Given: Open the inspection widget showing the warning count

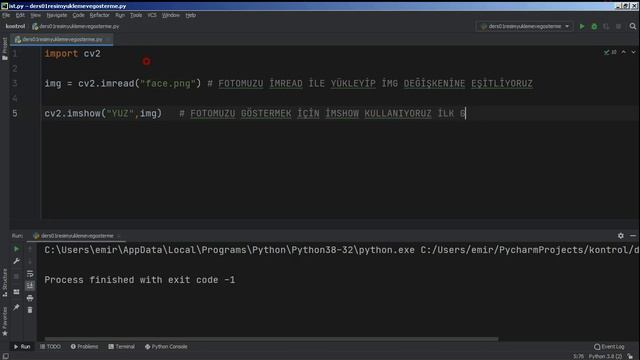Looking at the screenshot, I should pos(610,52).
